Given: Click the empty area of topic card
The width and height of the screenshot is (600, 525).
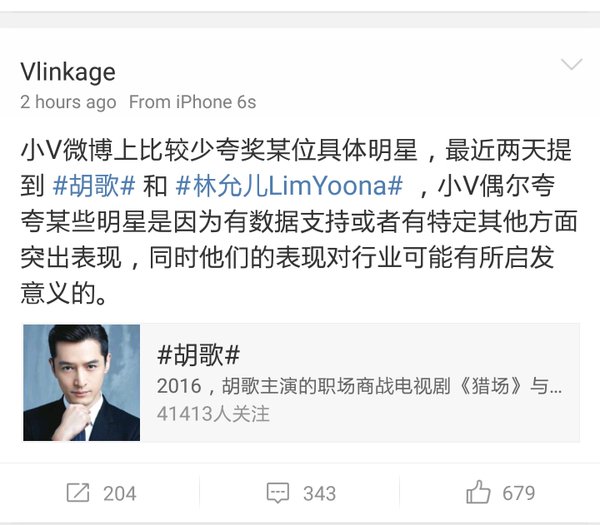Looking at the screenshot, I should pos(421,421).
